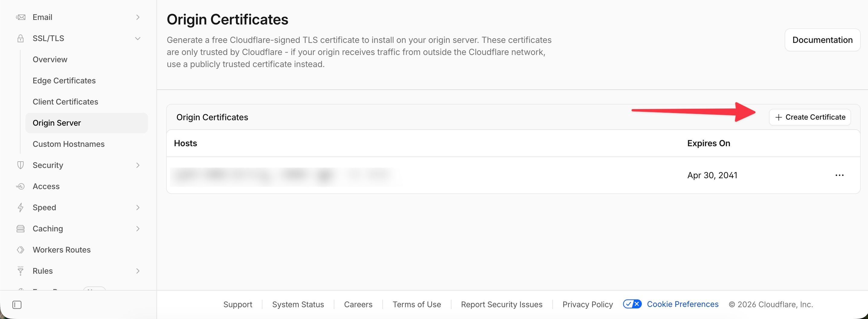Click the Security shield icon
Screen dimensions: 868x319
pos(21,165)
